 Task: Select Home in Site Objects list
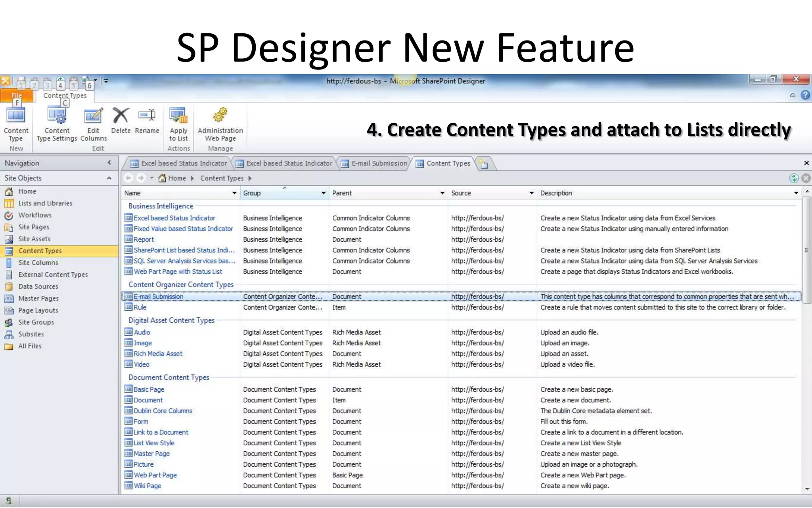coord(27,191)
